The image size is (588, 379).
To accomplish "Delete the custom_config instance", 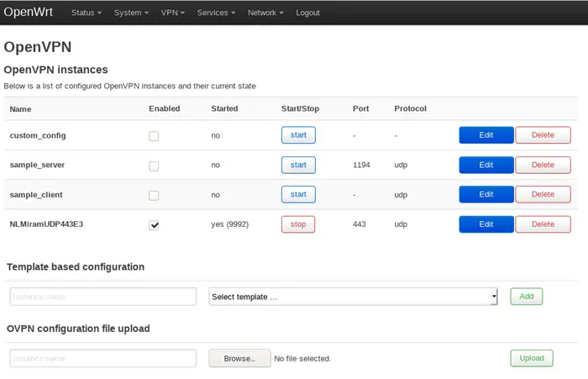I will tap(543, 135).
